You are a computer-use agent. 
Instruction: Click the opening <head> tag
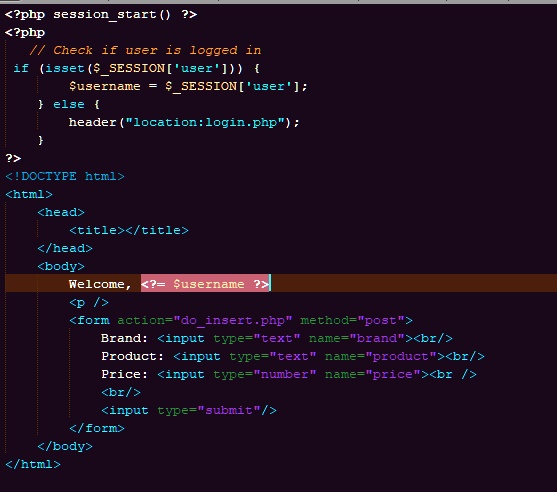(61, 212)
